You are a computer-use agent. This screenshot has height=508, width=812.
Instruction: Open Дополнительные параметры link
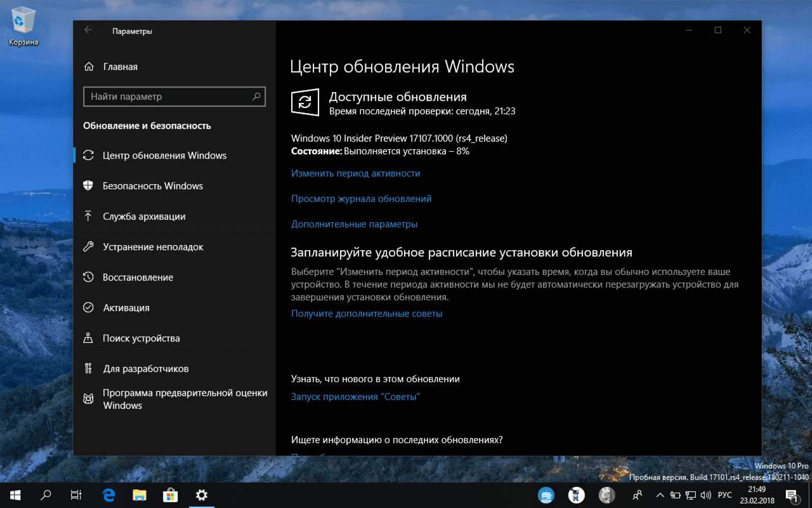pyautogui.click(x=355, y=224)
